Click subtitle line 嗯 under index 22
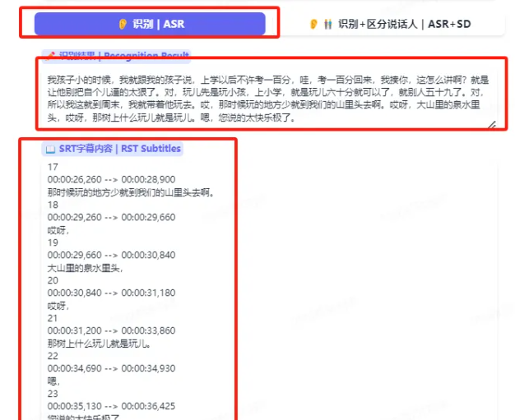Image resolution: width=515 pixels, height=420 pixels. [53, 381]
